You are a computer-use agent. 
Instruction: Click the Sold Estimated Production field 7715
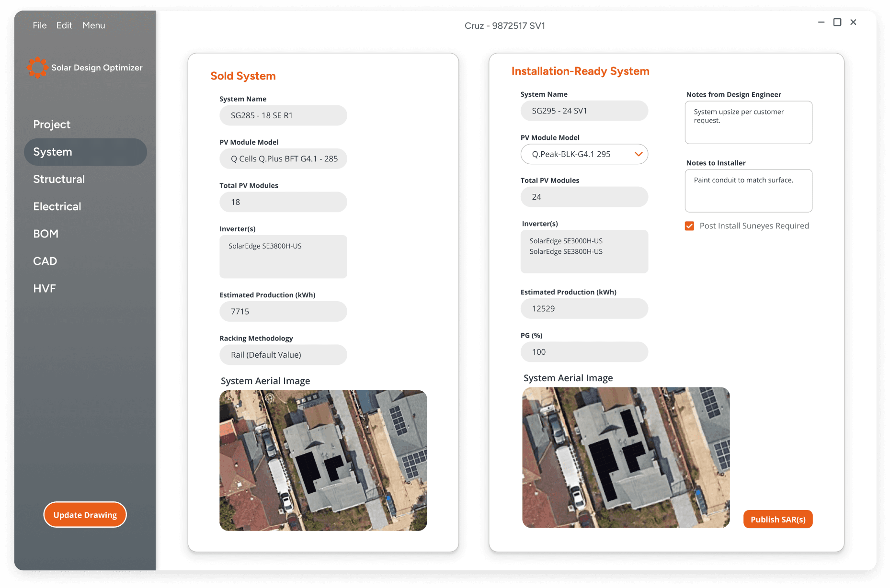[x=283, y=311]
